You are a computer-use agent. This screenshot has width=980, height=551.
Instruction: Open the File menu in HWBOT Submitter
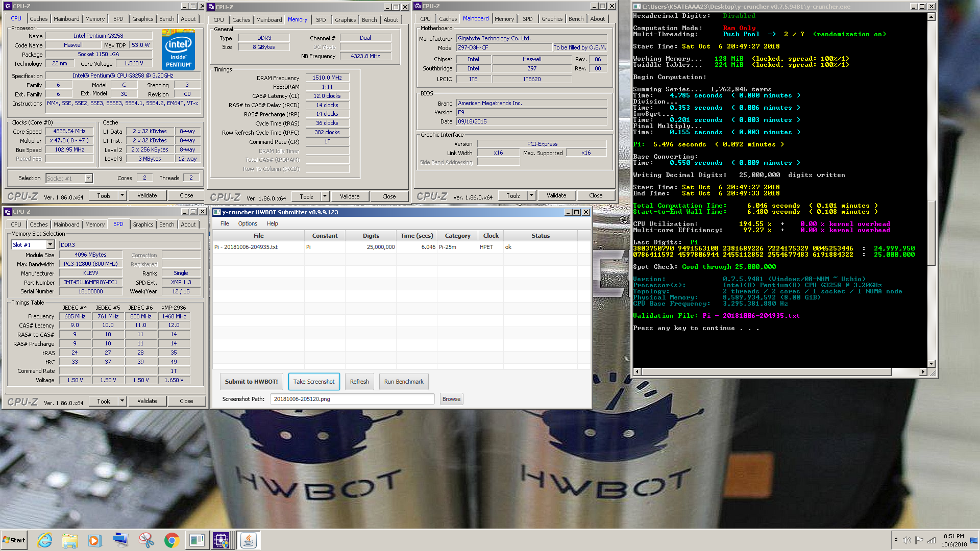pyautogui.click(x=225, y=223)
